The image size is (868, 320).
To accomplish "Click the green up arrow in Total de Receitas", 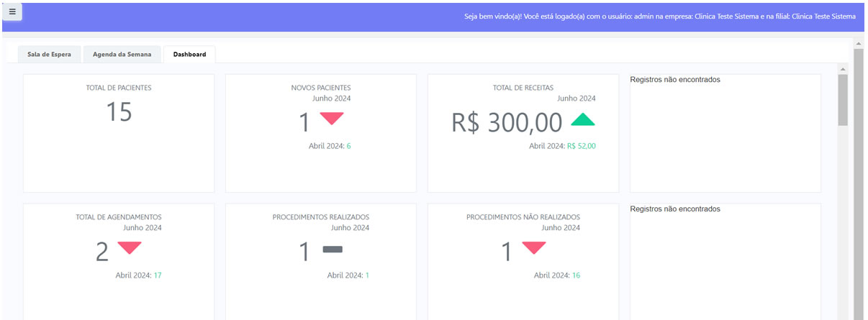I will (x=583, y=119).
